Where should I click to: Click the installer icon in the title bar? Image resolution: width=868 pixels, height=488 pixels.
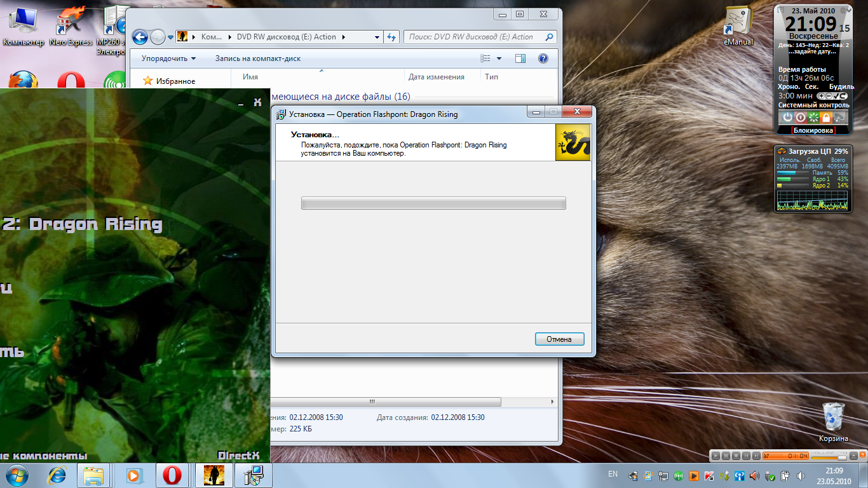(281, 114)
